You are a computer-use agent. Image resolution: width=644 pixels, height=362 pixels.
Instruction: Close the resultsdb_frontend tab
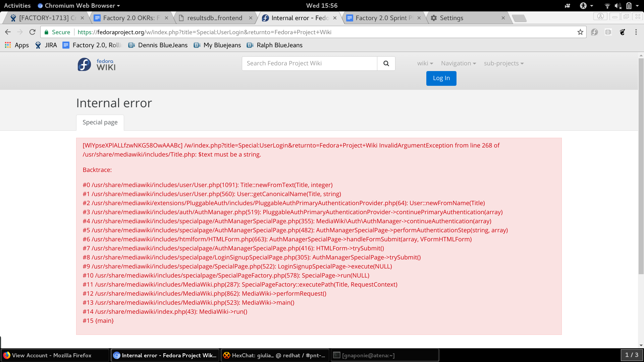251,18
